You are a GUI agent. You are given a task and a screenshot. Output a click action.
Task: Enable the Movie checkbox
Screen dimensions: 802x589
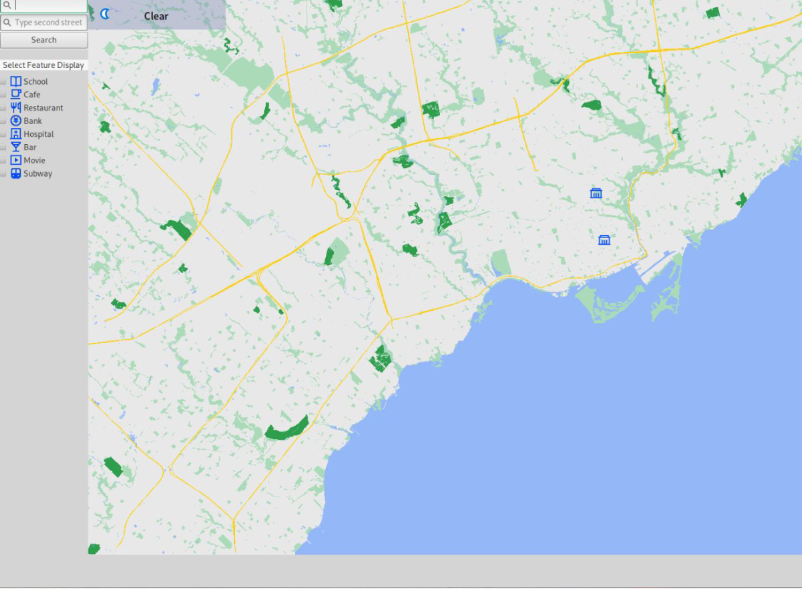[3, 161]
